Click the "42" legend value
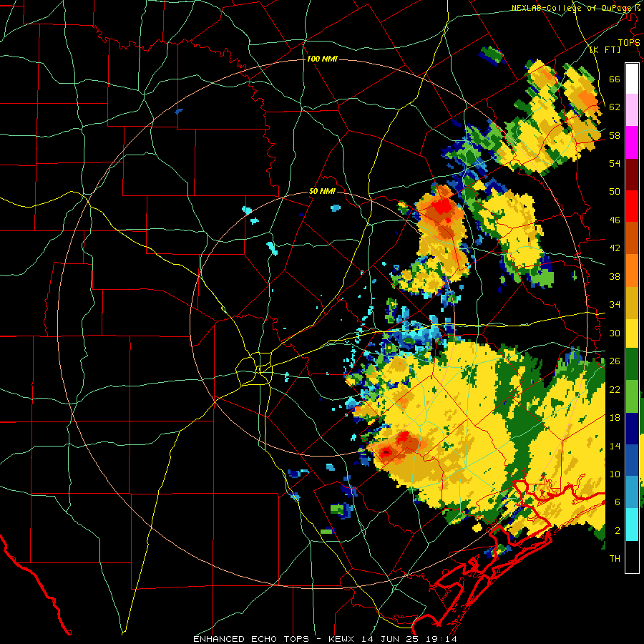This screenshot has height=644, width=644. click(x=615, y=248)
